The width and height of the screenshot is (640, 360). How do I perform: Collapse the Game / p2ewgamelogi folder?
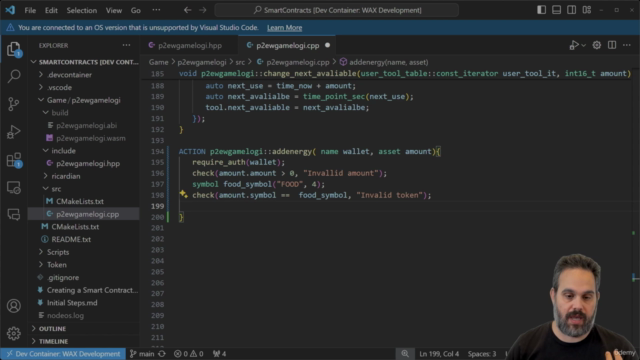tap(84, 100)
